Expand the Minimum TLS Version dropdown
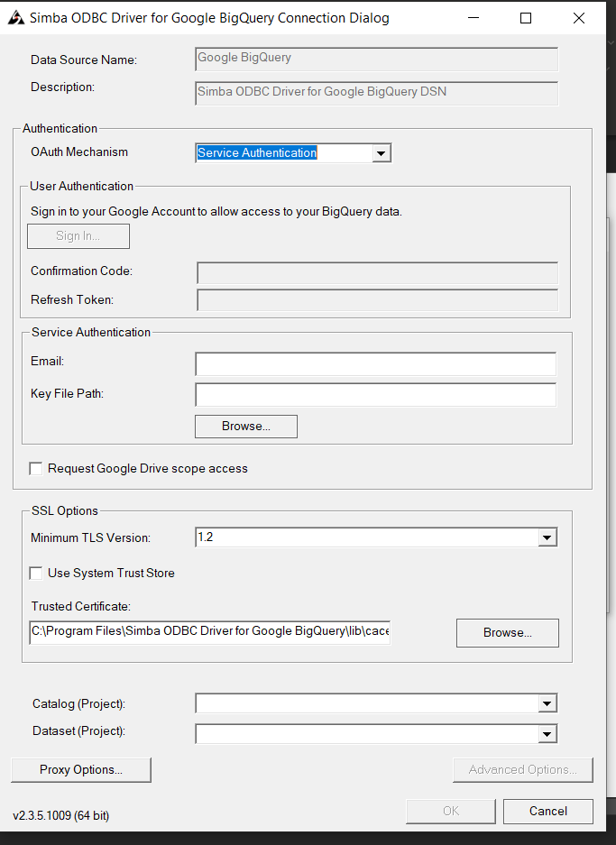616x845 pixels. coord(547,537)
